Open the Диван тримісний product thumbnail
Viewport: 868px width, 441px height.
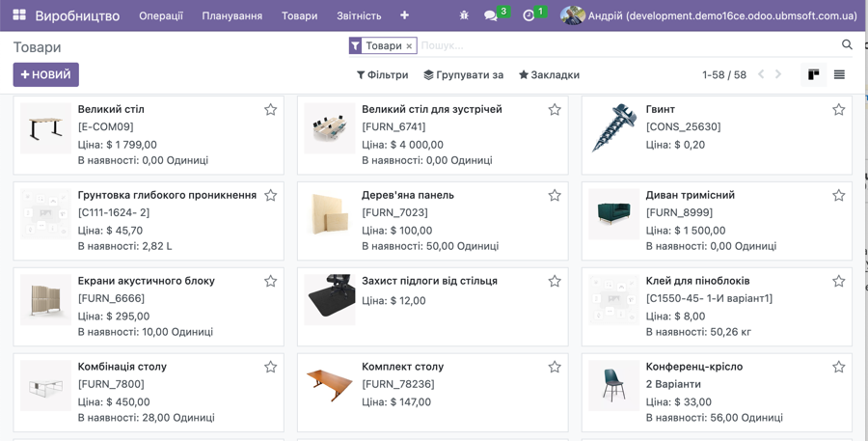coord(613,214)
